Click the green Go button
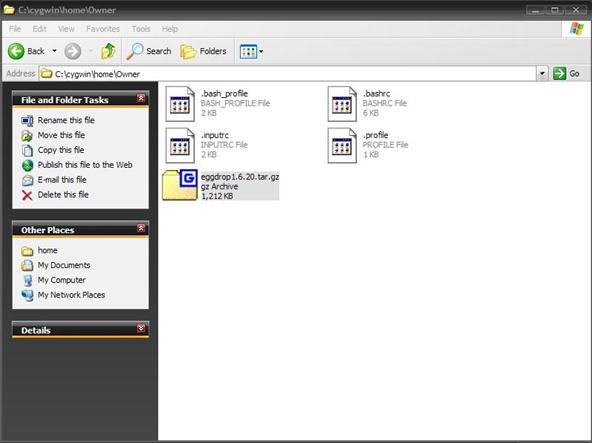This screenshot has height=443, width=592. click(x=567, y=73)
